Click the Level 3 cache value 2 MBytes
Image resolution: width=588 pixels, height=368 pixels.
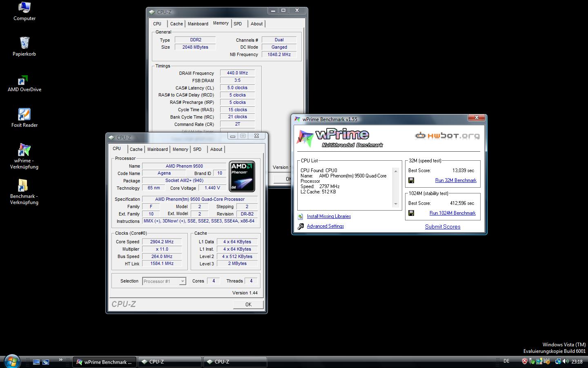(x=237, y=264)
